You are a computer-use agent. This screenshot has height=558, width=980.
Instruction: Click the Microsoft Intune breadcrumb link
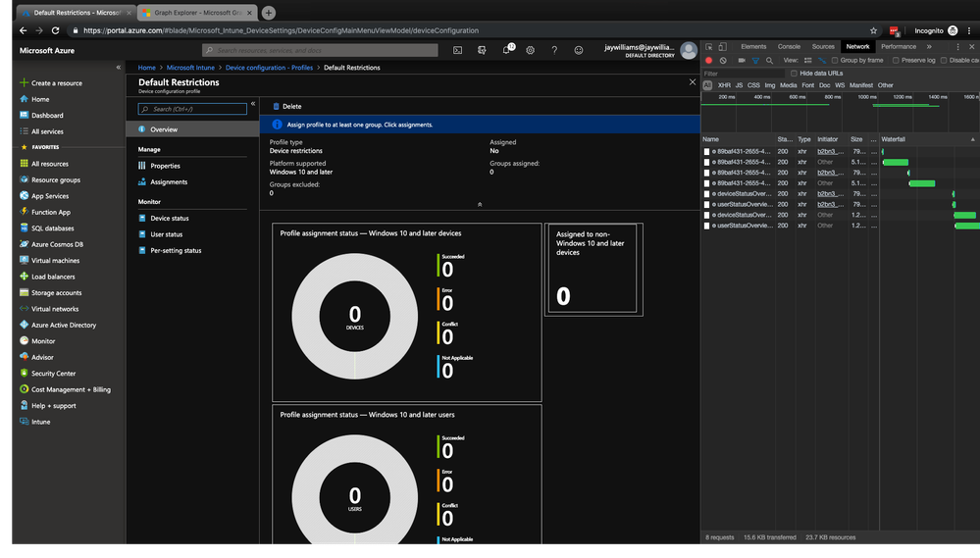point(190,68)
